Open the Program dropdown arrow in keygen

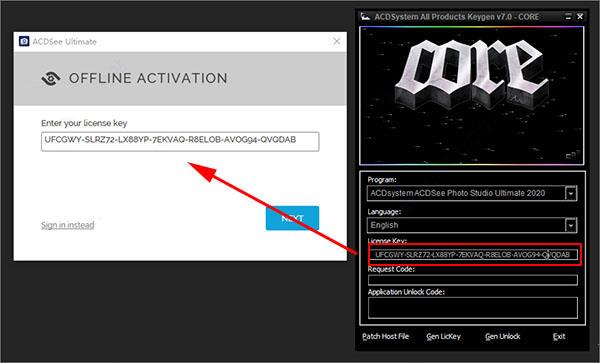pyautogui.click(x=571, y=193)
